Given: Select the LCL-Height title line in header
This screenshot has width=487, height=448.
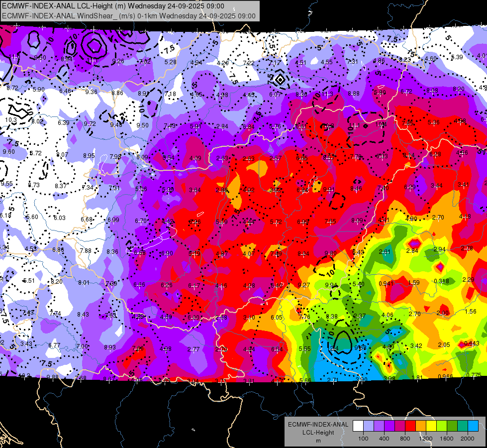Looking at the screenshot, I should click(x=113, y=6).
